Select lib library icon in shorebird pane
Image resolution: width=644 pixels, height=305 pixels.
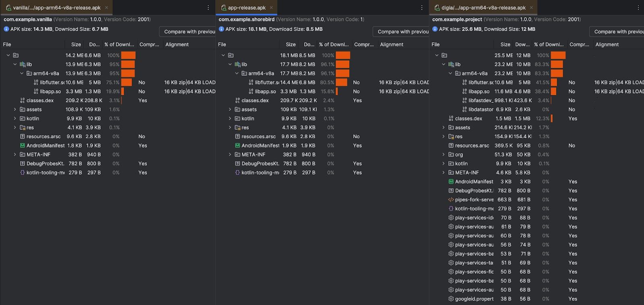(x=237, y=64)
